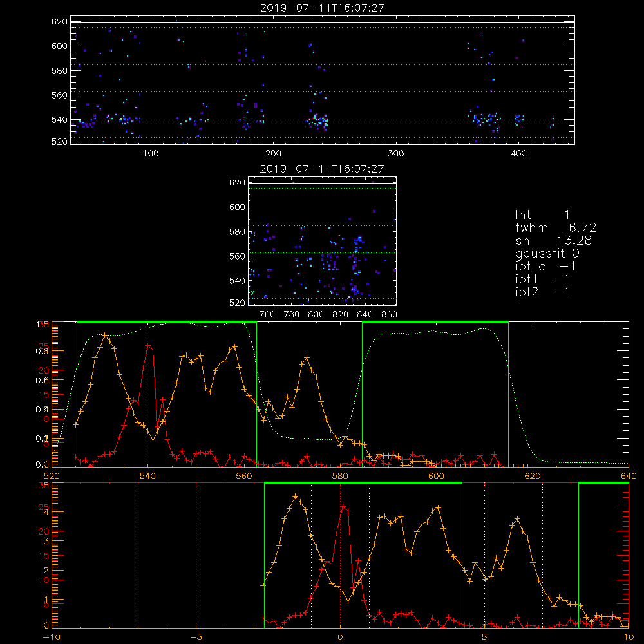
Task: Click the dense point cluster near x=240 in upper image
Action: [317, 122]
